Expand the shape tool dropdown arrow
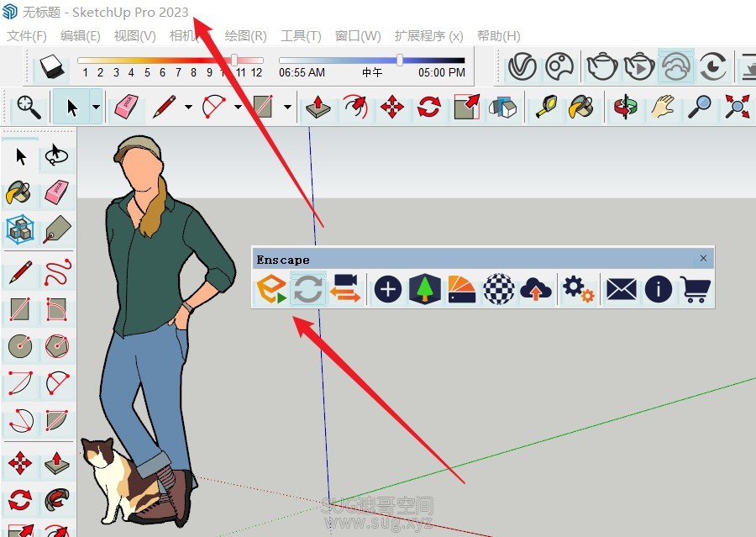The width and height of the screenshot is (756, 537). click(288, 107)
